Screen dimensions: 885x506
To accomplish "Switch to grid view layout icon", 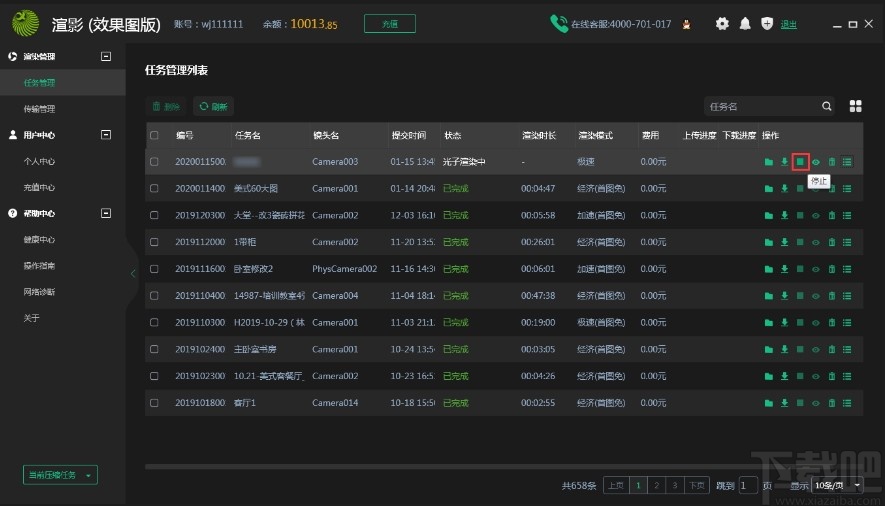I will (855, 106).
